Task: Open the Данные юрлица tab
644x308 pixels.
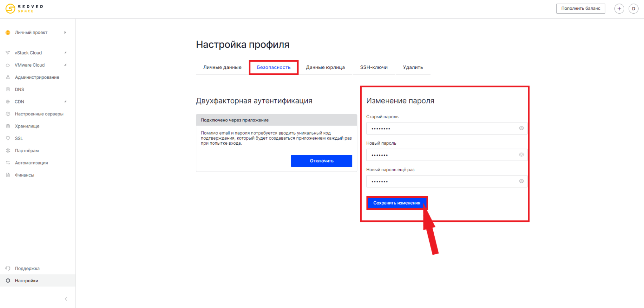Action: (x=325, y=67)
